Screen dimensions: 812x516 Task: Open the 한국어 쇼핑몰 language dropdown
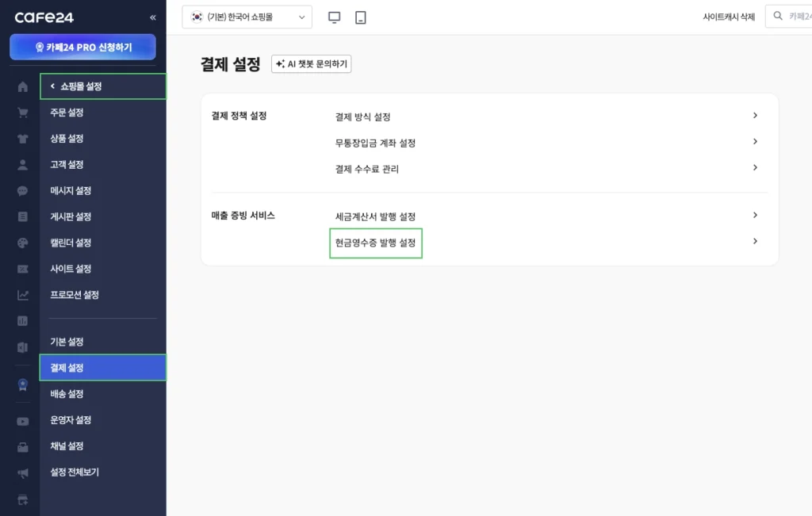pos(246,16)
